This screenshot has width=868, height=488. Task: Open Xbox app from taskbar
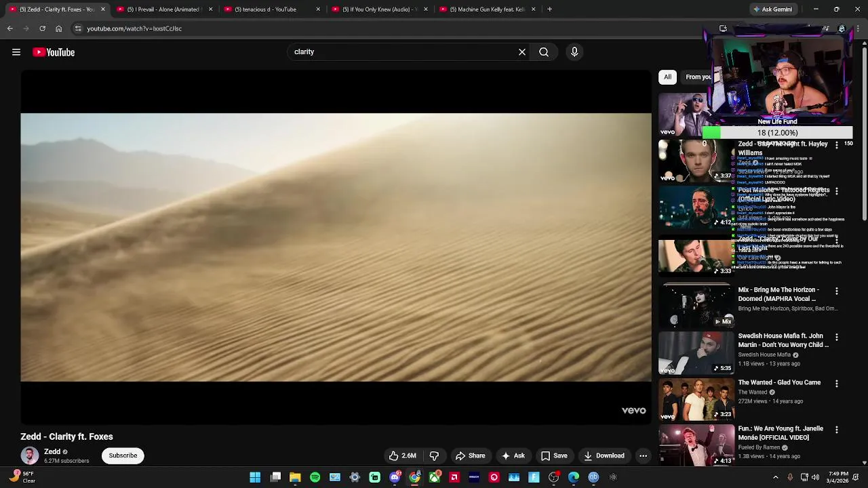point(435,477)
